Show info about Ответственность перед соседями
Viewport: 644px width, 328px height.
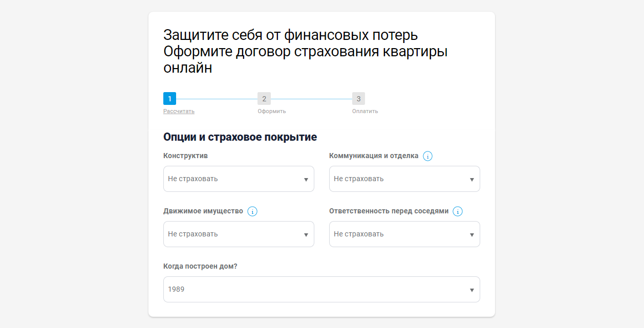click(x=458, y=211)
